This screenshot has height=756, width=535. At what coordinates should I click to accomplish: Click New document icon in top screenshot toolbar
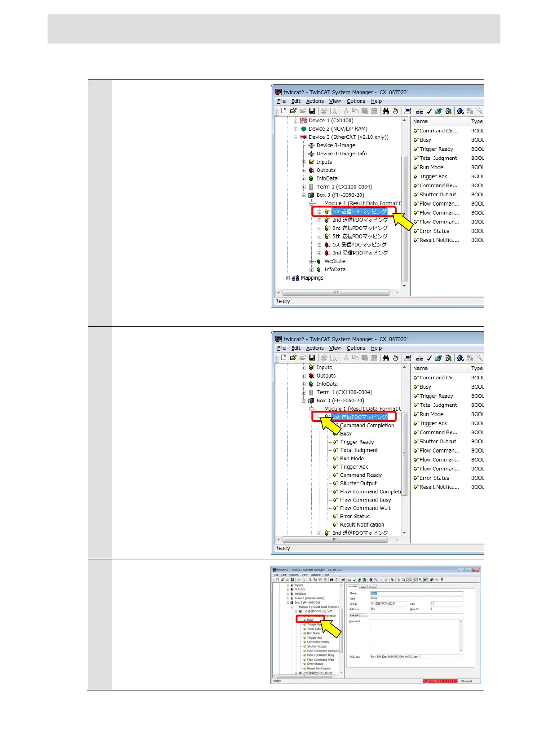(283, 111)
